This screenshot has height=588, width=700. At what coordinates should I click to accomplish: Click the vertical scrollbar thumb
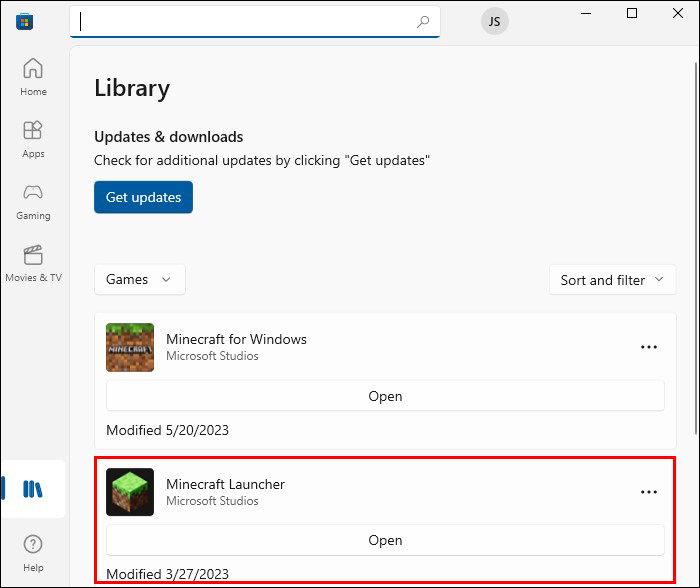(x=696, y=248)
